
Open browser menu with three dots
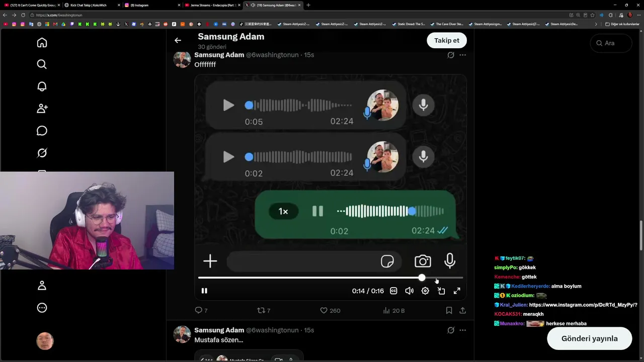tap(638, 15)
